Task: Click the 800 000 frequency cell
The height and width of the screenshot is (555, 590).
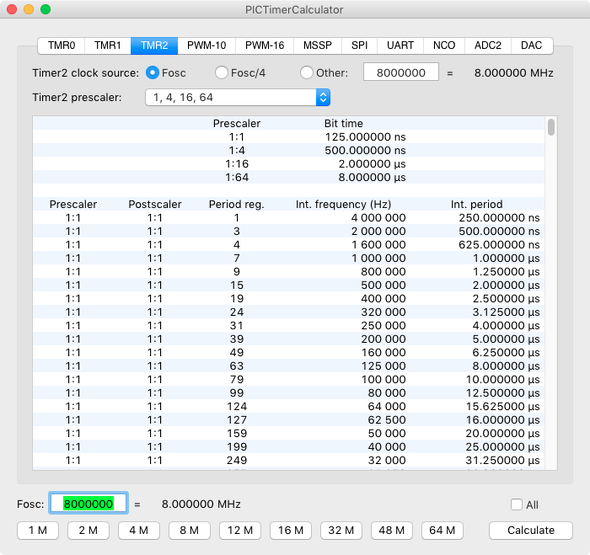Action: [x=383, y=272]
